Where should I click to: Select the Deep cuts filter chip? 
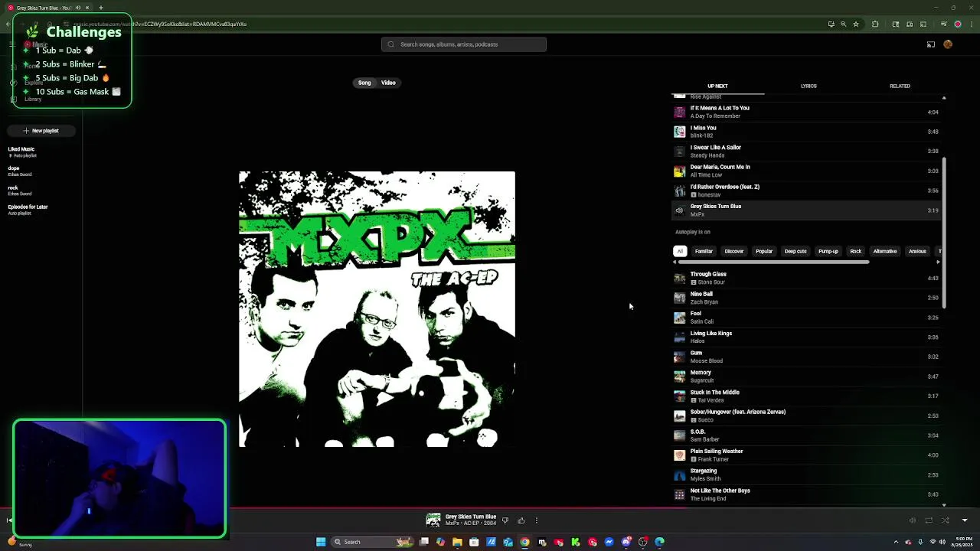coord(795,251)
